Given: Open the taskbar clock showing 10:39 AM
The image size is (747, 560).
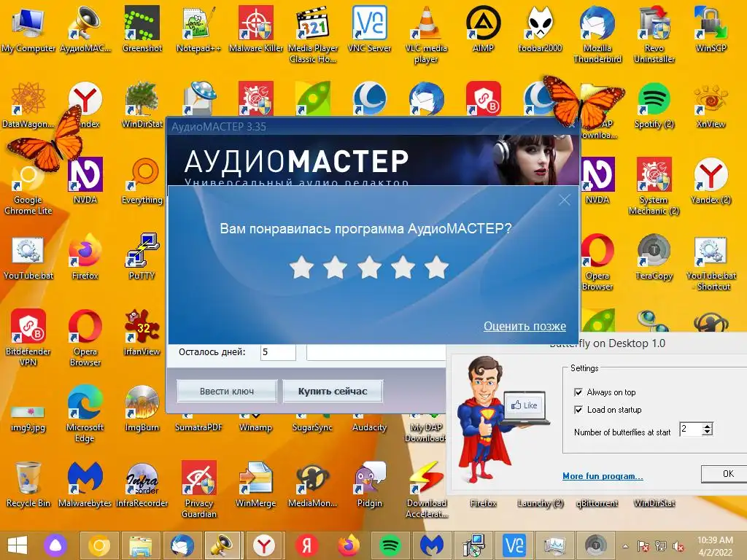Looking at the screenshot, I should point(715,546).
